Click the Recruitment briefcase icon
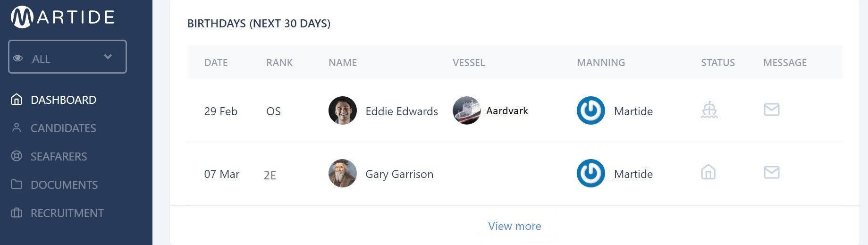The image size is (868, 245). pyautogui.click(x=17, y=213)
